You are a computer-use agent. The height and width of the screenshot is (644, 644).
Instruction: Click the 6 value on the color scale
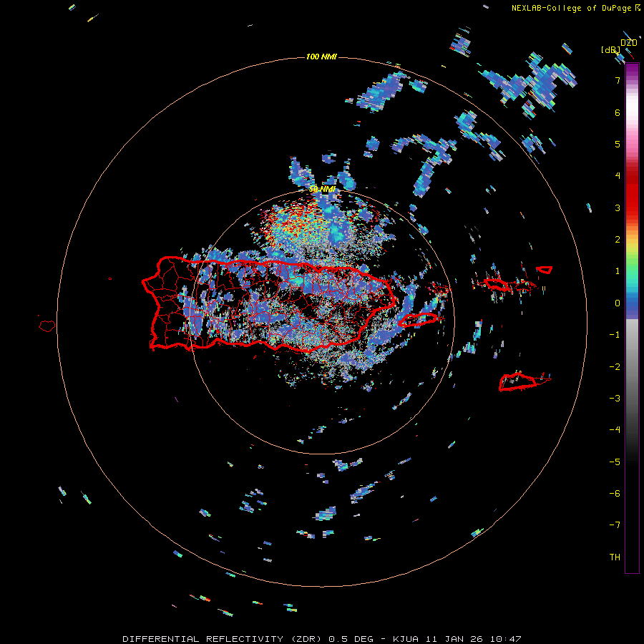coord(618,112)
